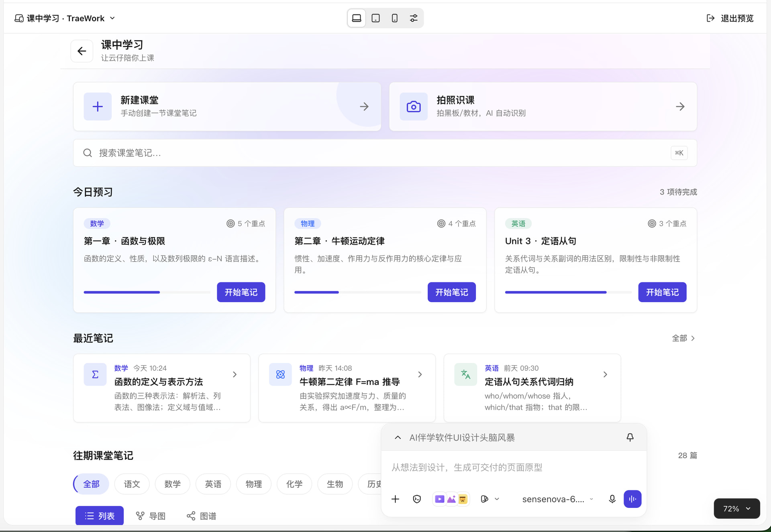Click the back arrow beside 课中学习
The width and height of the screenshot is (771, 532).
[x=82, y=51]
